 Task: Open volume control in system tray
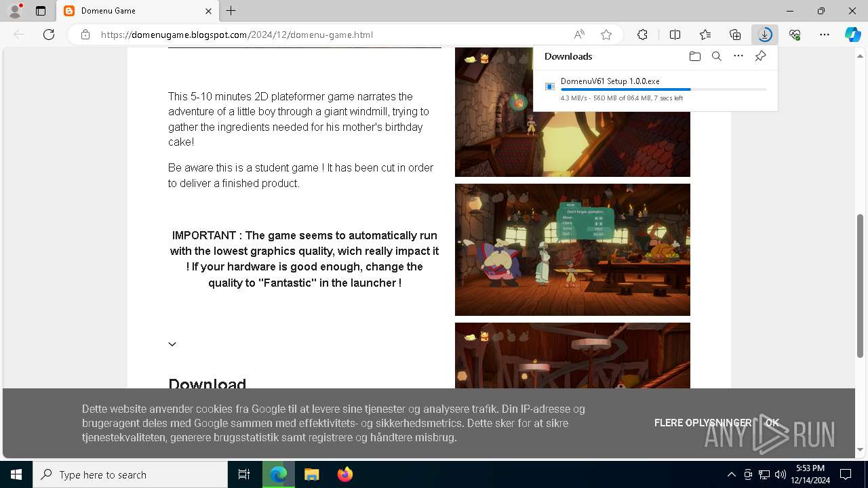click(x=780, y=474)
